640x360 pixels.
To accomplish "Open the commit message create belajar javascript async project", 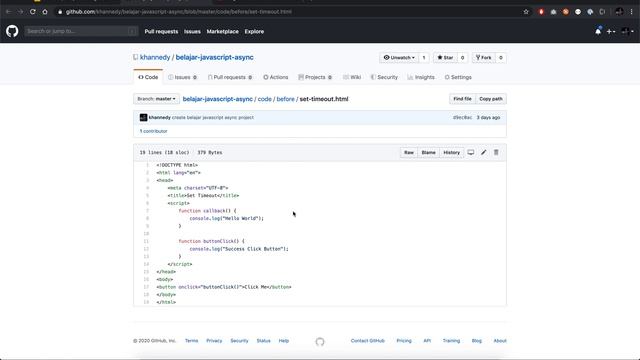I will (213, 118).
